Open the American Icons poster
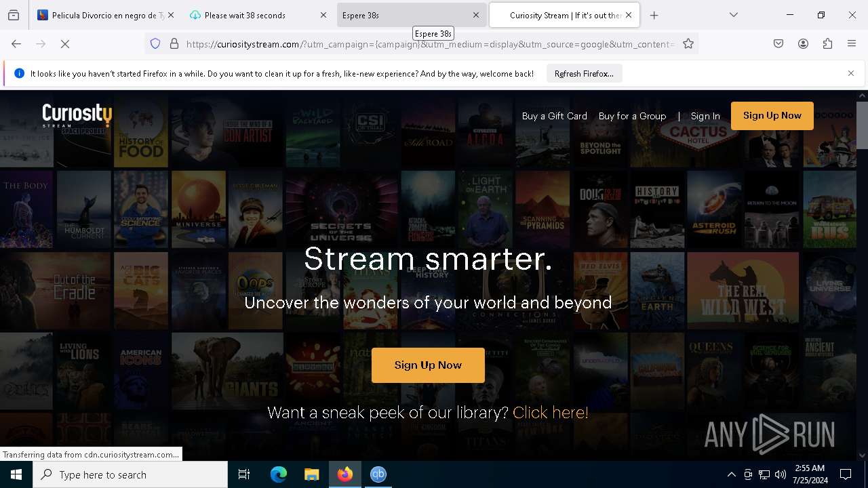 (141, 371)
